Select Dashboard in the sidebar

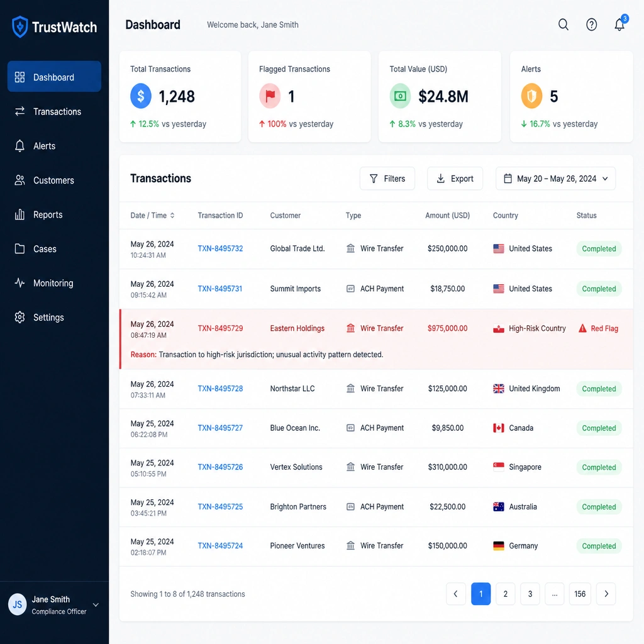coord(54,76)
